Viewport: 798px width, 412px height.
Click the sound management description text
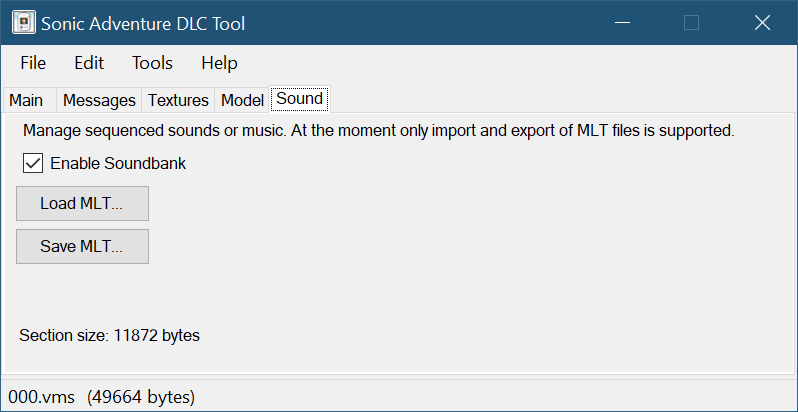[379, 131]
